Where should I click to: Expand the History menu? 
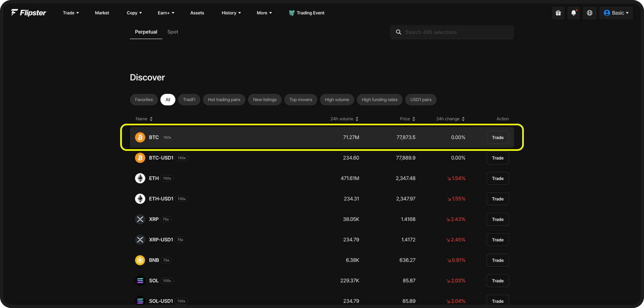coord(231,13)
